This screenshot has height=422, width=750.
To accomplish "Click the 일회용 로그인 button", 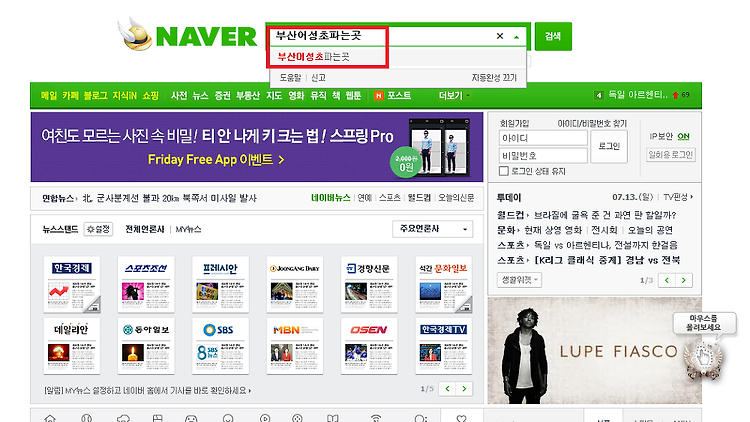I will click(671, 155).
